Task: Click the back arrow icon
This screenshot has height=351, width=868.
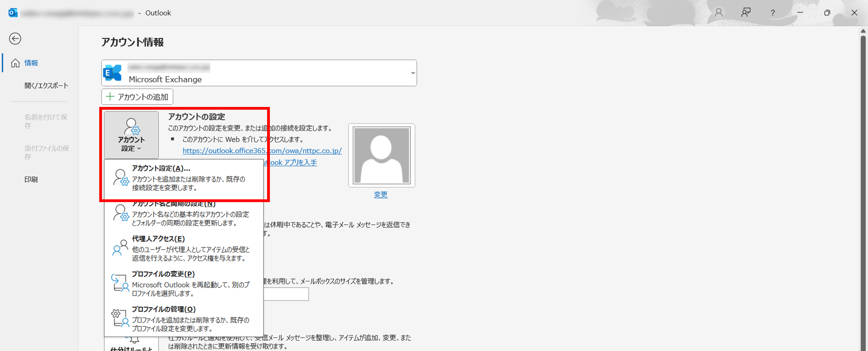Action: (x=15, y=39)
